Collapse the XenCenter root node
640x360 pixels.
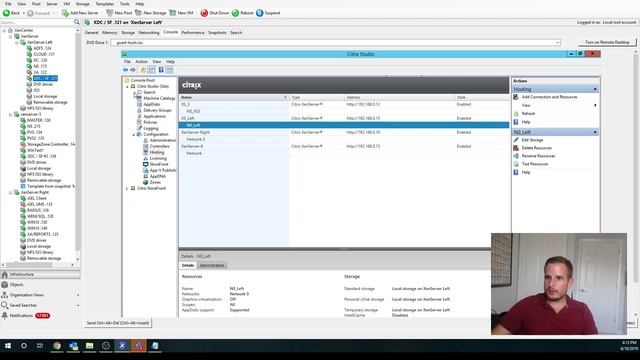pyautogui.click(x=4, y=31)
